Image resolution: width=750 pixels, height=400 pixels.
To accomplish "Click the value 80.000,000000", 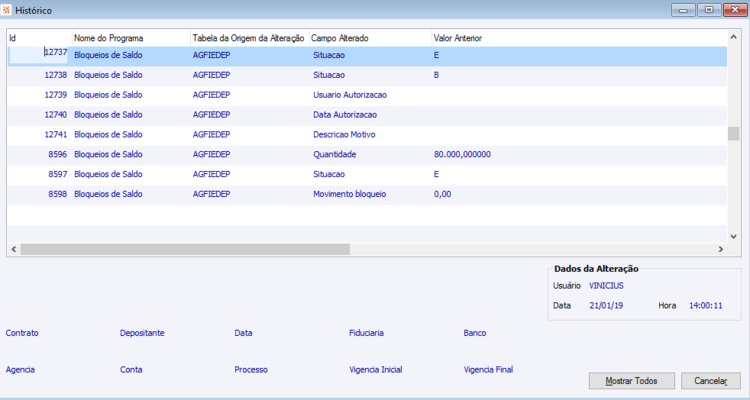I will coord(462,155).
